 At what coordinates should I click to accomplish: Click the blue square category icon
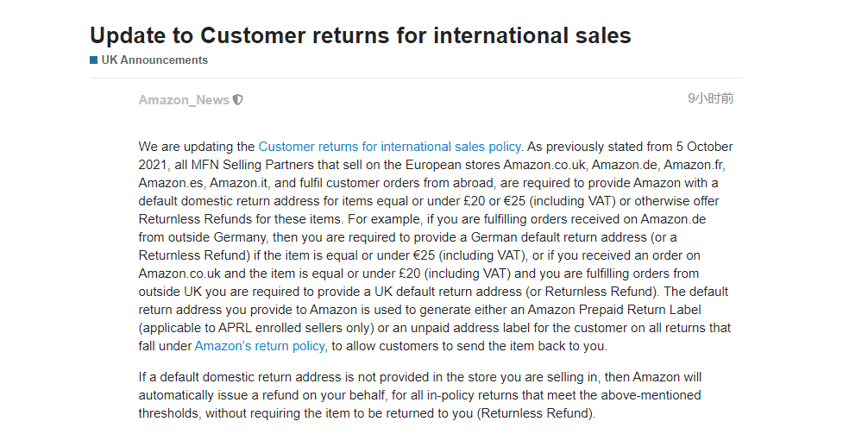pos(94,60)
